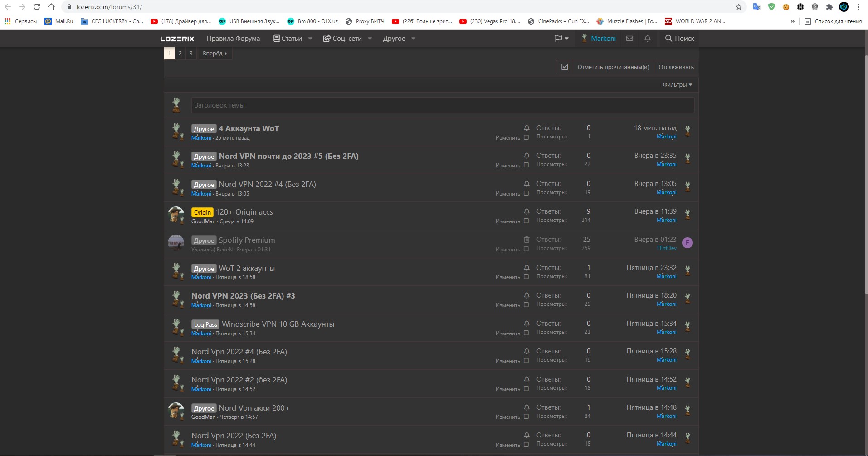Open the Marконi account menu
Viewport: 868px width, 456px height.
[598, 39]
